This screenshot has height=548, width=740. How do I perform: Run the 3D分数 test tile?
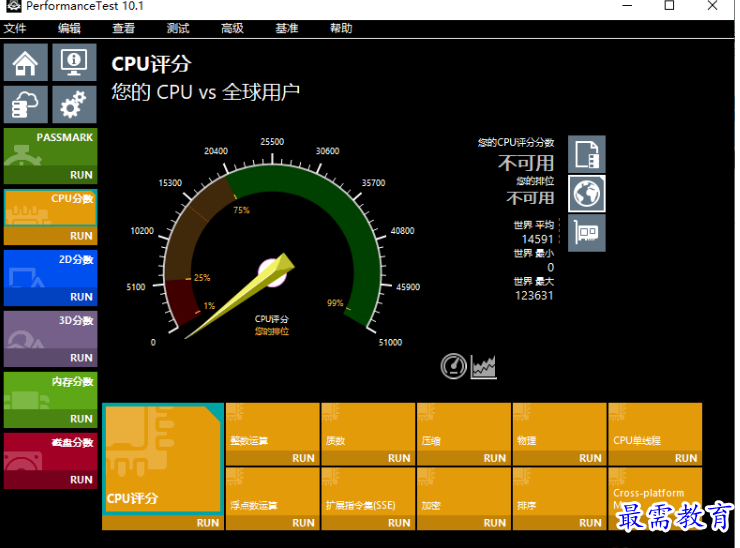tap(50, 338)
